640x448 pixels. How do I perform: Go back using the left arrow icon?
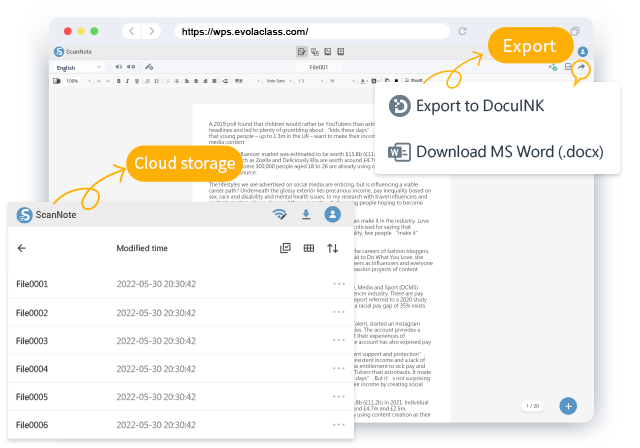pos(22,248)
